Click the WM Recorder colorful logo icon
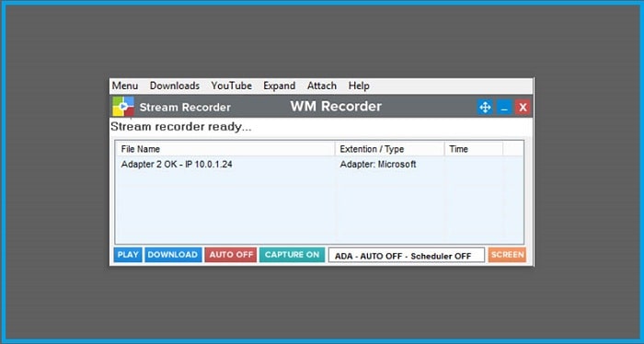Screen dimensions: 644x344 [x=123, y=107]
